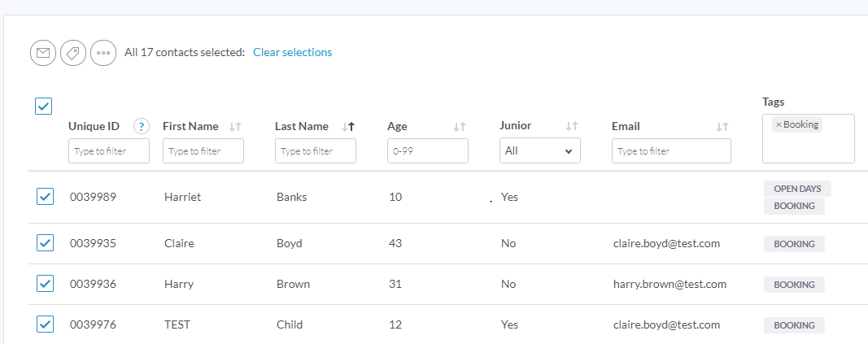Open the more actions ellipsis icon
Screen dimensions: 868x344
coord(103,53)
